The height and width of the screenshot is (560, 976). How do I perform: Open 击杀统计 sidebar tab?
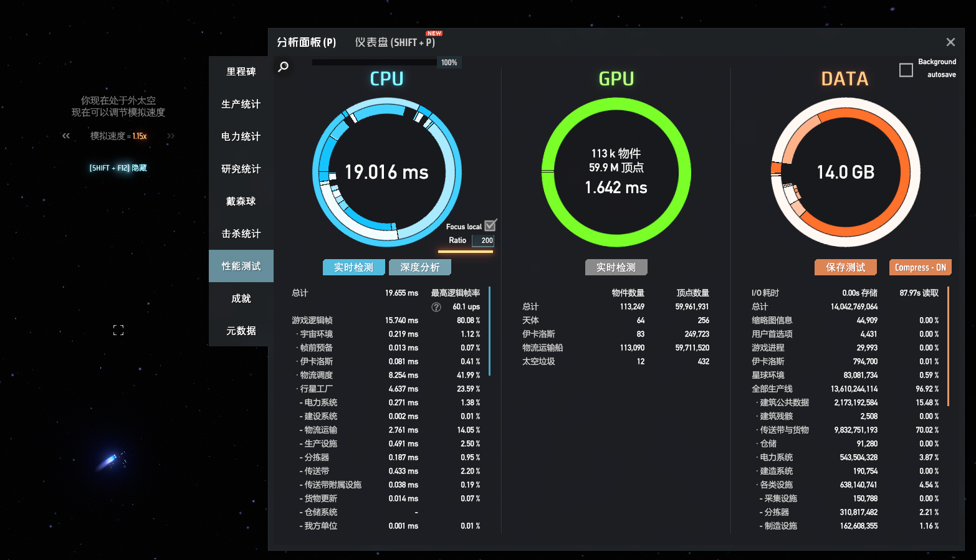pyautogui.click(x=241, y=234)
